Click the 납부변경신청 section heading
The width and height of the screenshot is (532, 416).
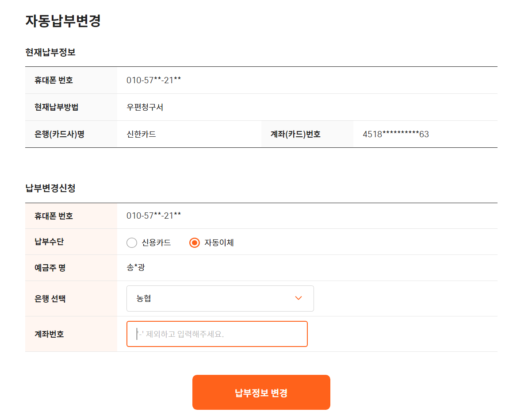pyautogui.click(x=50, y=188)
